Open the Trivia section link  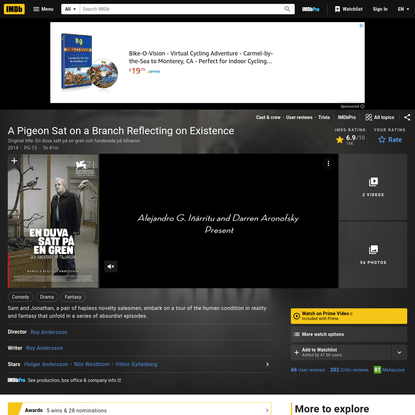(324, 117)
